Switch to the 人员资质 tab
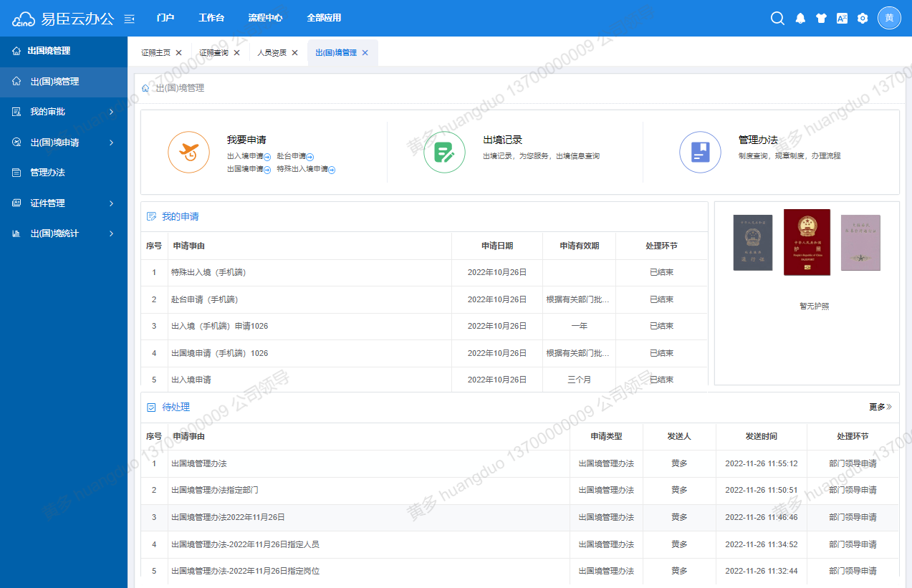Viewport: 912px width, 588px height. click(272, 53)
